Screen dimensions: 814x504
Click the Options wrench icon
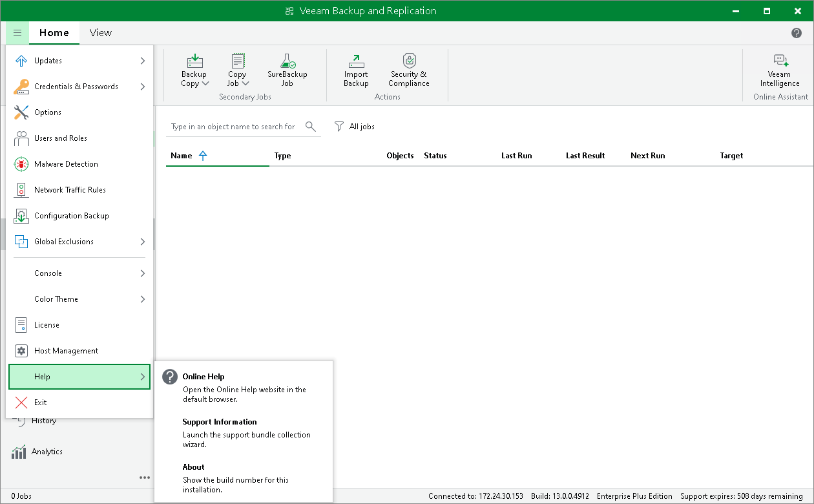tap(21, 112)
